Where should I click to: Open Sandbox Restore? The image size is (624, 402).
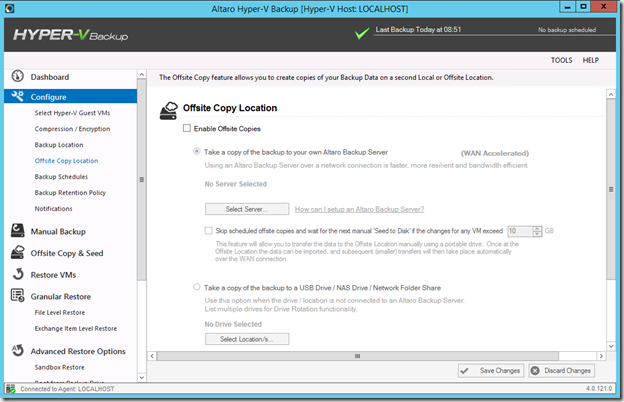[x=59, y=367]
